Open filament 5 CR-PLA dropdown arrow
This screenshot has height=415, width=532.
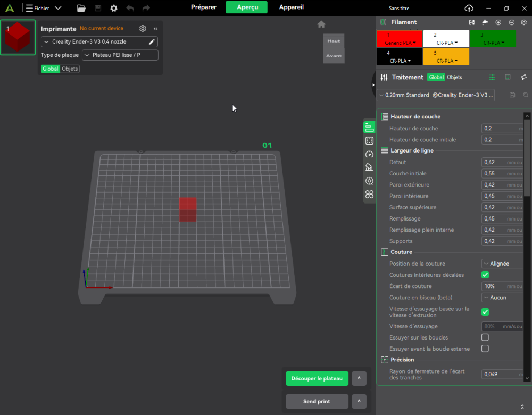[x=456, y=61]
